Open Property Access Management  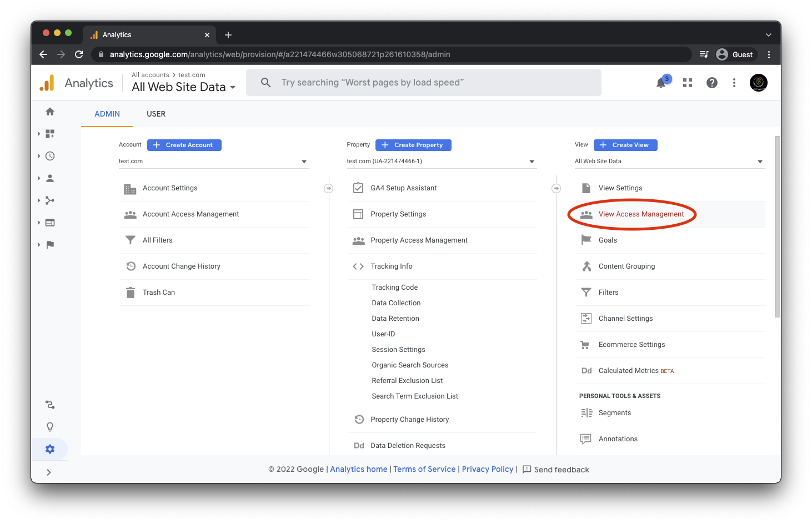point(442,240)
